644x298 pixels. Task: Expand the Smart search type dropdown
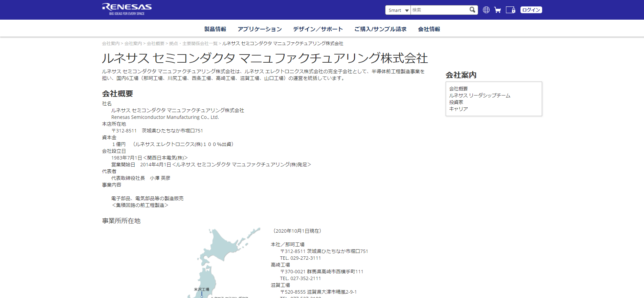[398, 10]
